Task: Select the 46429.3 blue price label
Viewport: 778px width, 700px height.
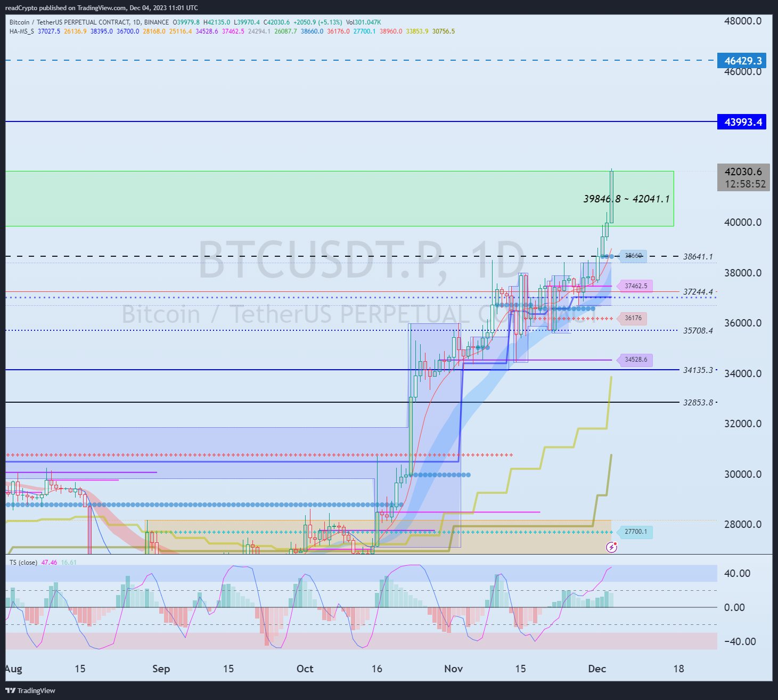Action: [742, 61]
